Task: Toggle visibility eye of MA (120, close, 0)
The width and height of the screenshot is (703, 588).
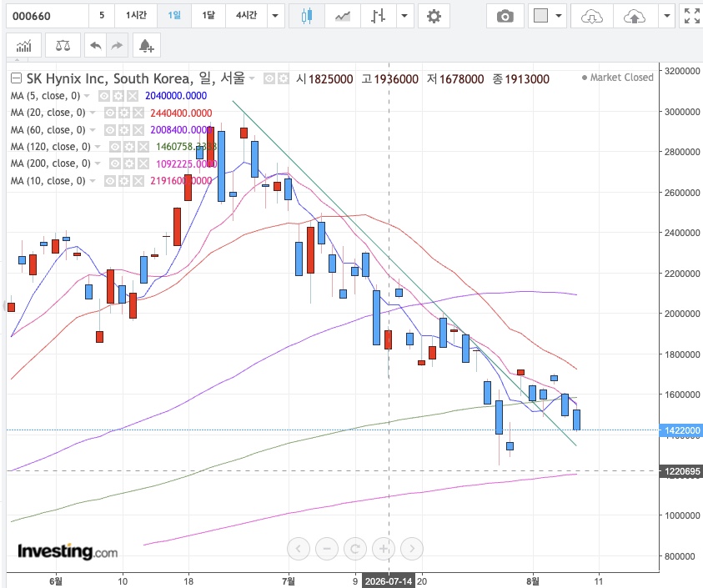Action: point(115,147)
